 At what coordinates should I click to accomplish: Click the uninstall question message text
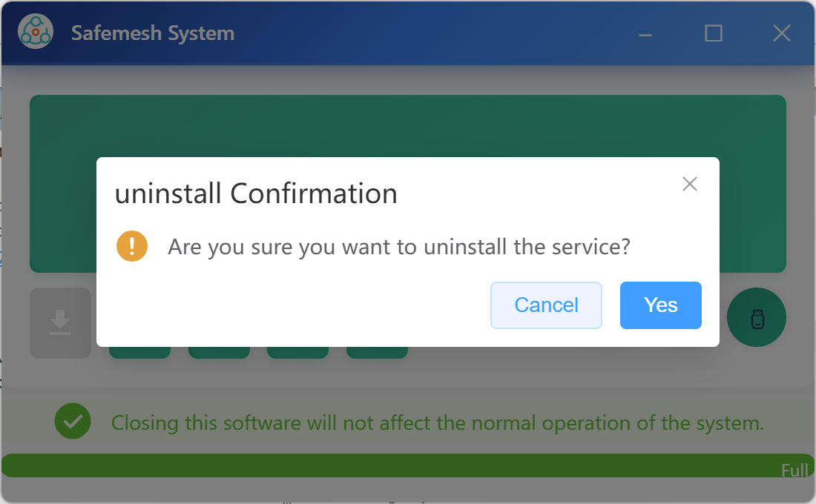click(x=399, y=246)
